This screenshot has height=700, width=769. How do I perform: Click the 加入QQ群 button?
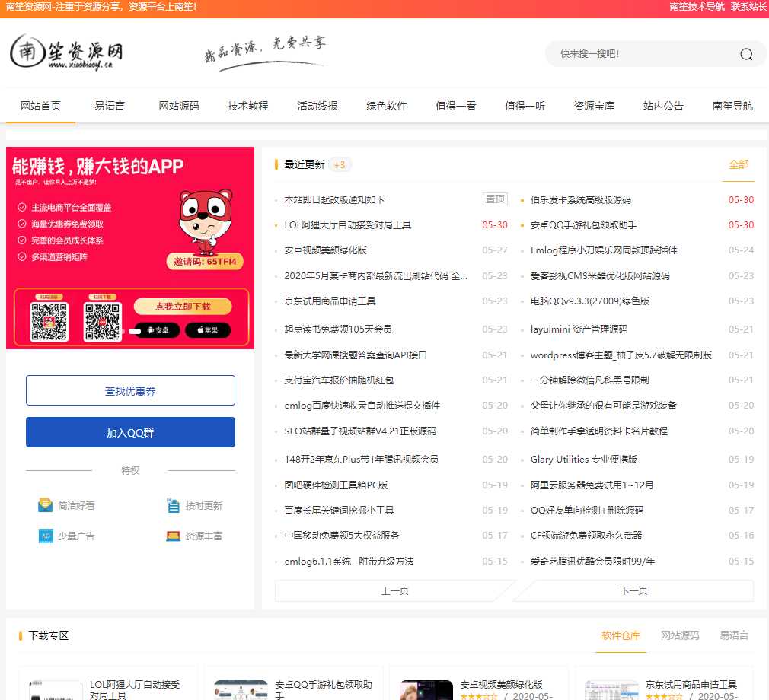click(x=129, y=431)
